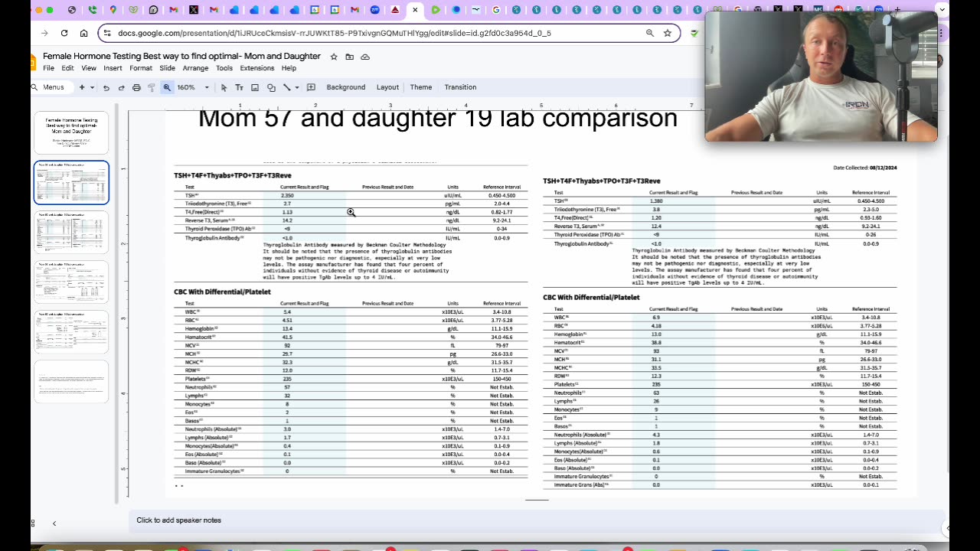Click 'Date Collected: 08/12/2024' text
Screen dimensions: 980x551
tap(864, 168)
